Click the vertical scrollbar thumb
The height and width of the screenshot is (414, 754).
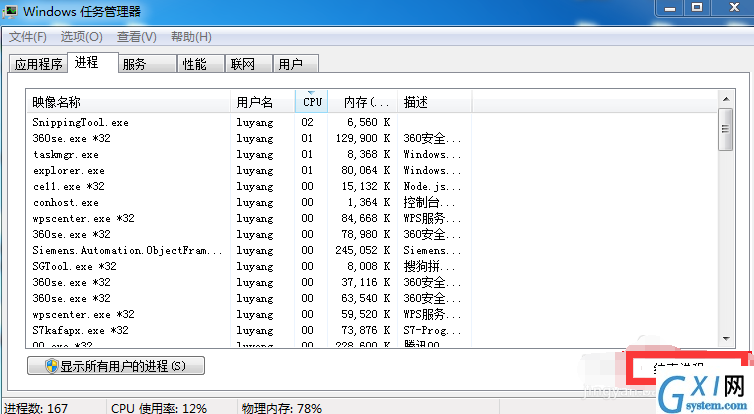point(726,129)
